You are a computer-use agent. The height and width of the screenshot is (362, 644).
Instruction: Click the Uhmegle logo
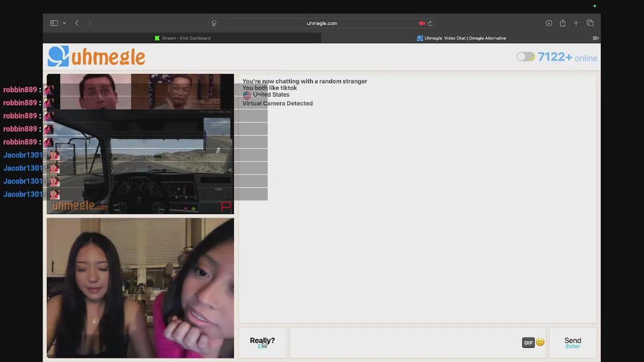pos(96,56)
